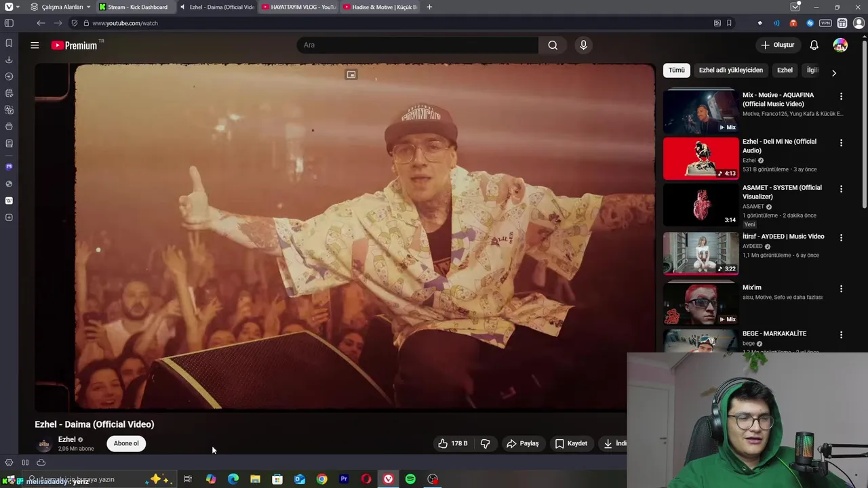Open the Vivaldi profile icon
This screenshot has height=488, width=868.
(x=859, y=23)
